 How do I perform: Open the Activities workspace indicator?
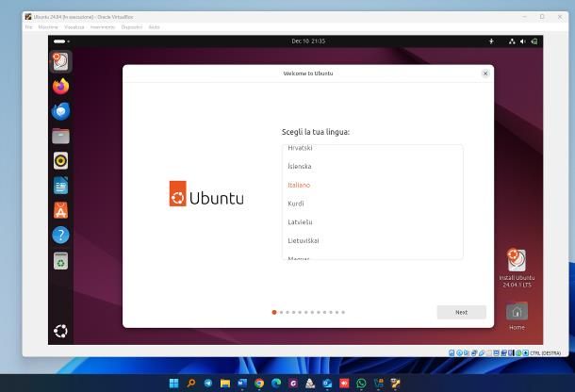click(61, 41)
